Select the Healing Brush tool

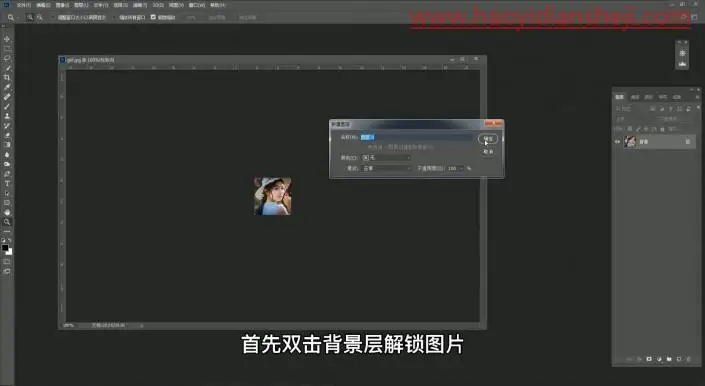(7, 97)
